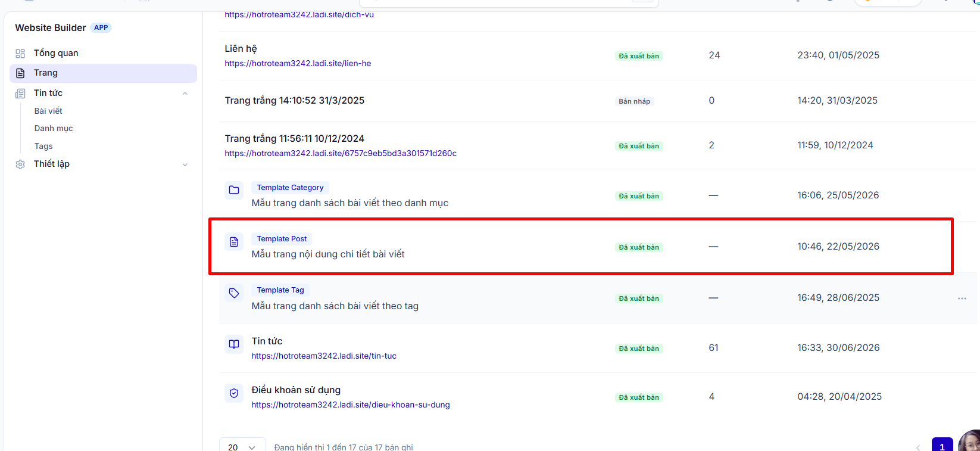
Task: Click the shield icon beside Điều khoản sử dụng
Action: (x=234, y=393)
